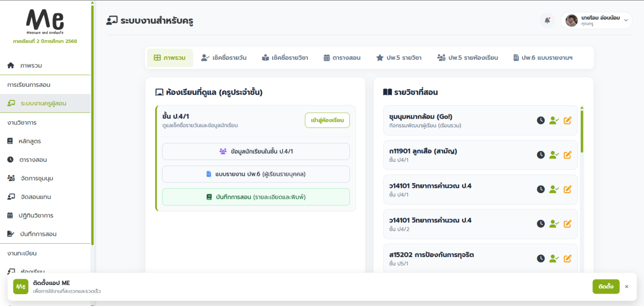This screenshot has height=306, width=644.
Task: Click the attendance icon for ชุมนุมหมากล้อม (Go!)
Action: point(554,120)
